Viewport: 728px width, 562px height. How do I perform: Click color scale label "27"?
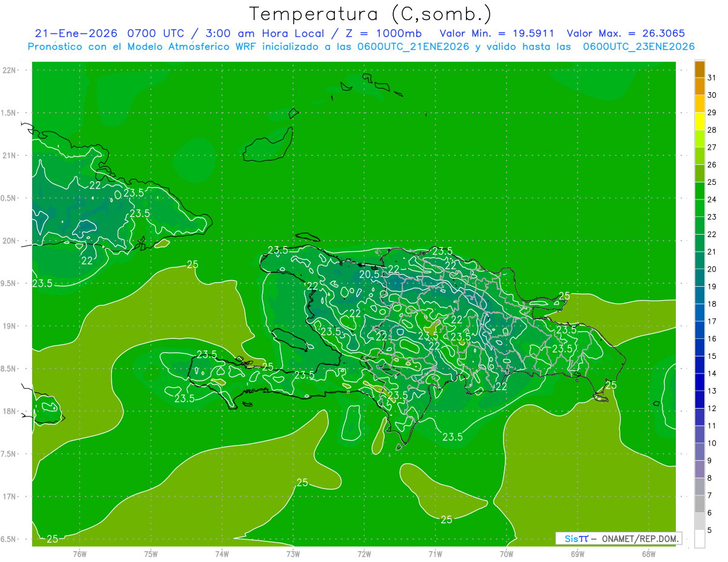coord(712,147)
